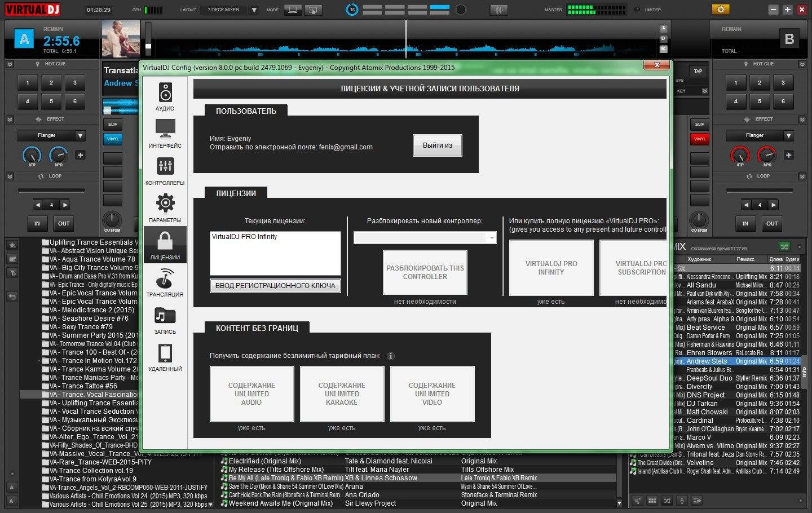Viewport: 812px width, 513px height.
Task: Click СОДЕРЖАНИЕ UNLIMITED VIDEO button
Action: (x=432, y=393)
